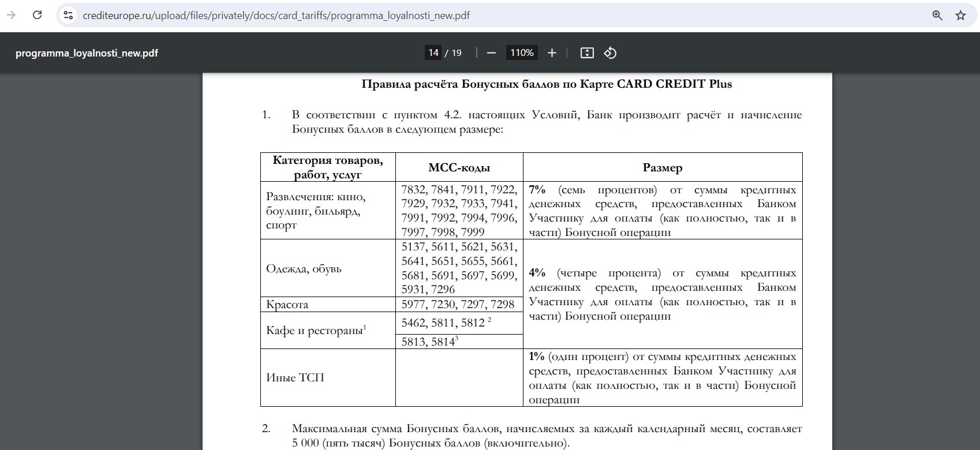Click the '7% (семь процентов)' size cell
The image size is (980, 450).
tap(663, 211)
